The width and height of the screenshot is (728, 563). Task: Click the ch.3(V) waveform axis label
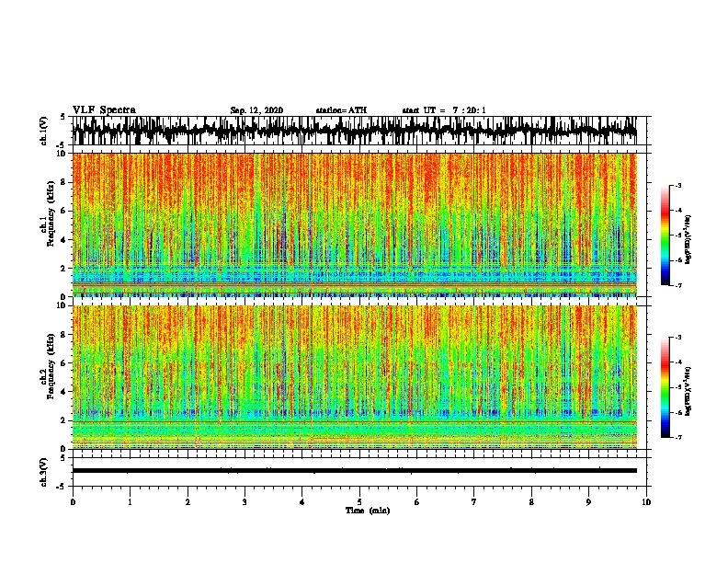(x=44, y=472)
